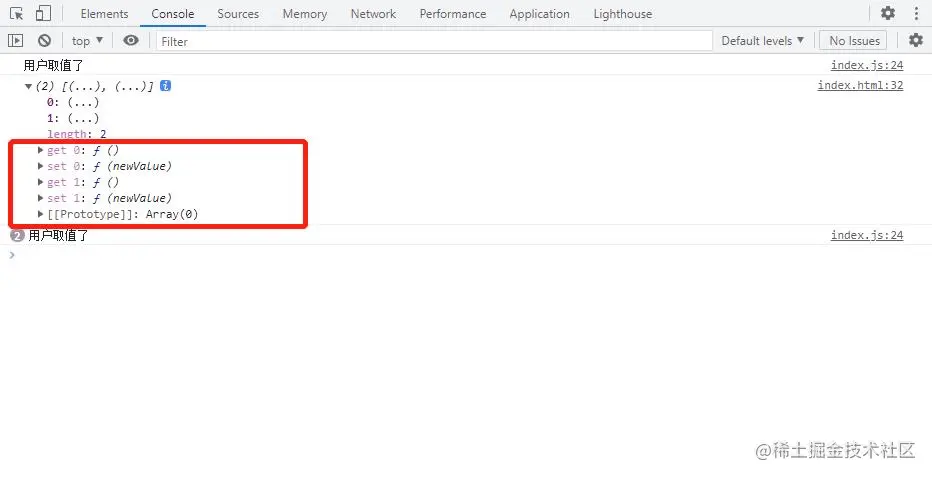This screenshot has width=932, height=477.
Task: Open index.js:24 link on the repeated log
Action: (867, 235)
